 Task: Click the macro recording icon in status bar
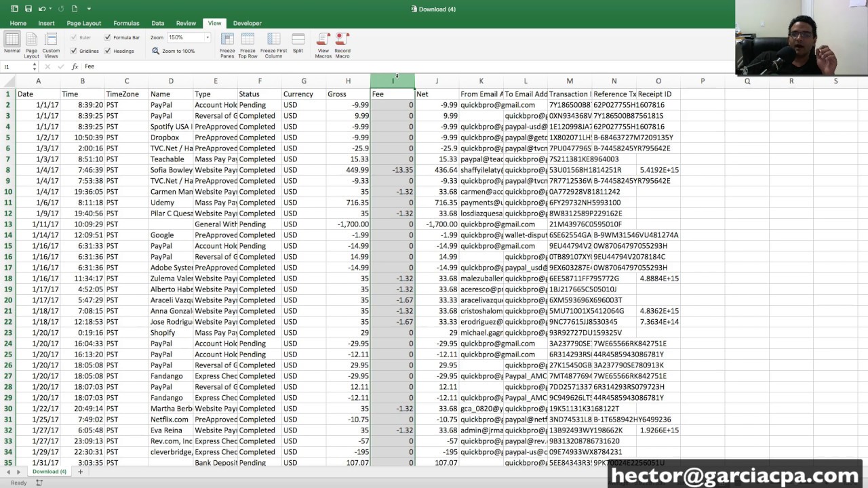39,483
